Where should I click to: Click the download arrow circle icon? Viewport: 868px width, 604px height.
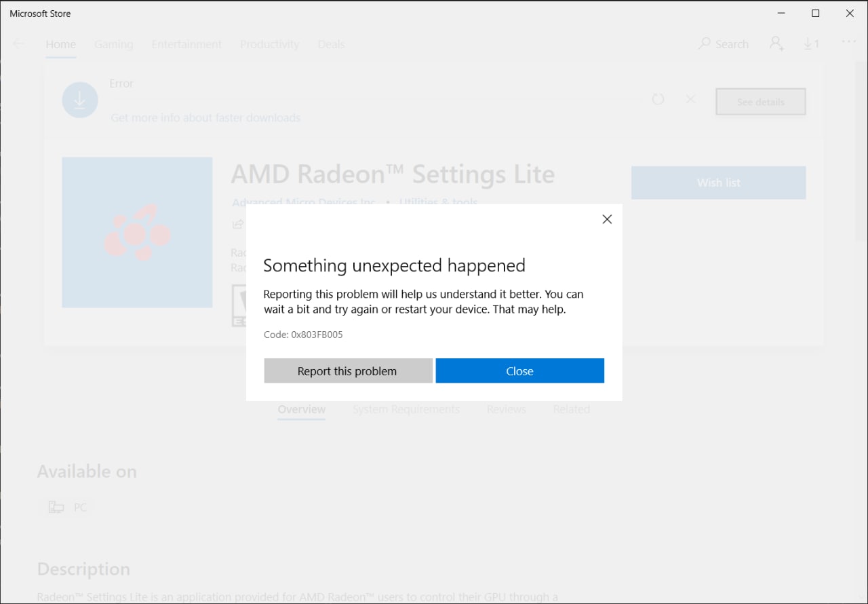[x=80, y=100]
